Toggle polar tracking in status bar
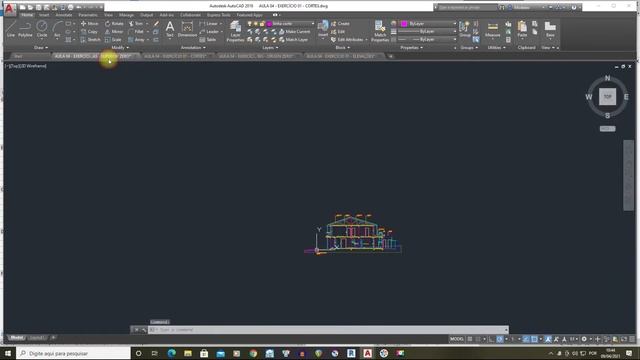 pyautogui.click(x=500, y=339)
